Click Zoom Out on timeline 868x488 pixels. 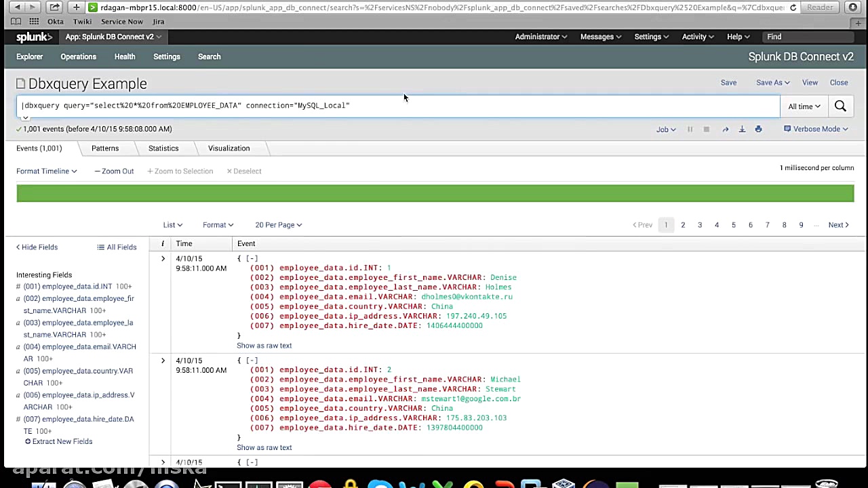click(x=114, y=171)
